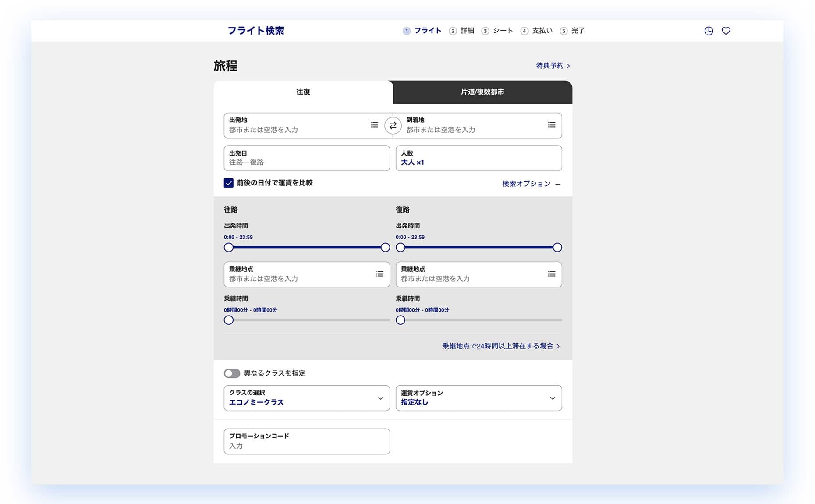Open airport list for 出発地 field
Viewport: 815px width, 504px height.
(x=374, y=125)
